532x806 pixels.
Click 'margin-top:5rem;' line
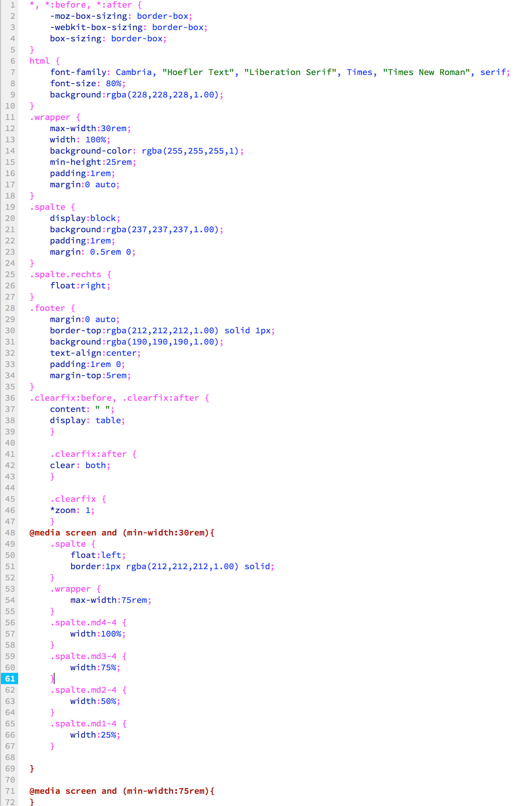point(90,376)
